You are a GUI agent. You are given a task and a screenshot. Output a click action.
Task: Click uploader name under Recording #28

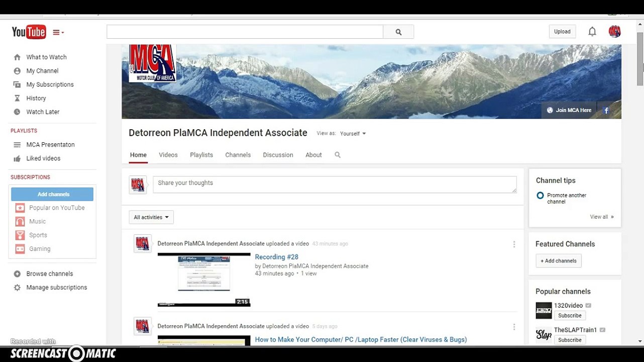[315, 266]
